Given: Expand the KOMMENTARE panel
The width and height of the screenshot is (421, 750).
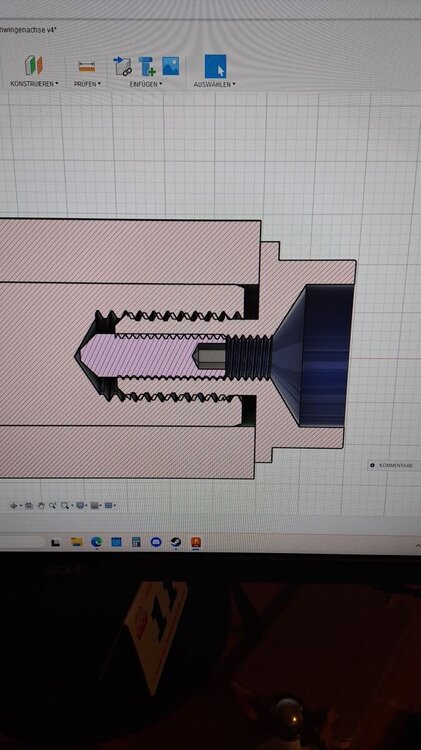Looking at the screenshot, I should (391, 465).
